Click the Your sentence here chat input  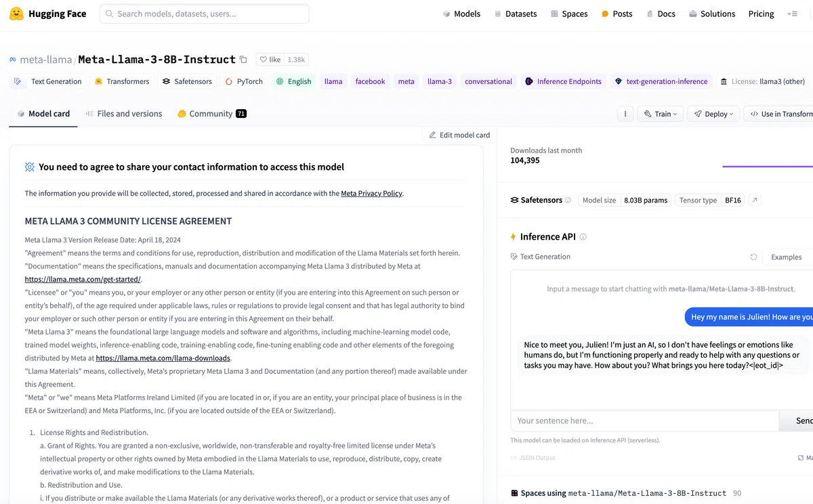pos(644,421)
